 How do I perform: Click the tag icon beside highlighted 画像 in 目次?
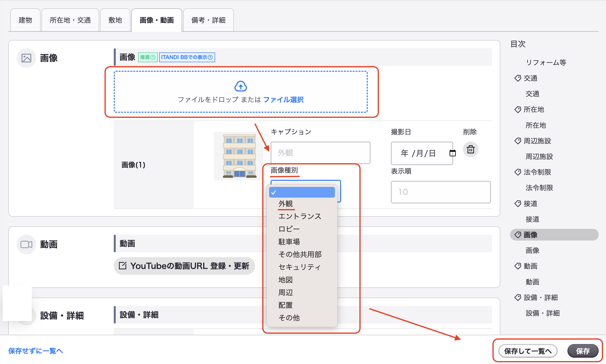click(x=517, y=235)
